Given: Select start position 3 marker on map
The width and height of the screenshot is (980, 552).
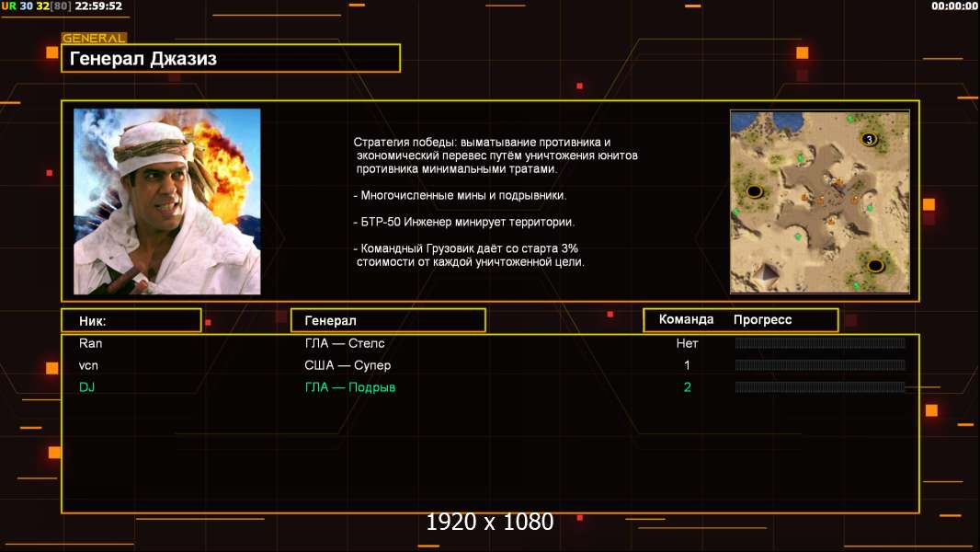Looking at the screenshot, I should [x=869, y=140].
